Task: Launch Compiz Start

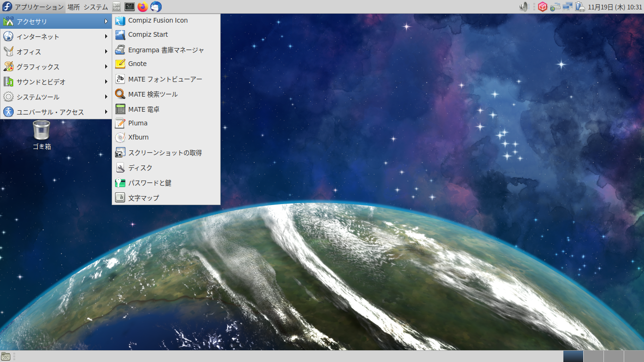Action: pyautogui.click(x=166, y=35)
